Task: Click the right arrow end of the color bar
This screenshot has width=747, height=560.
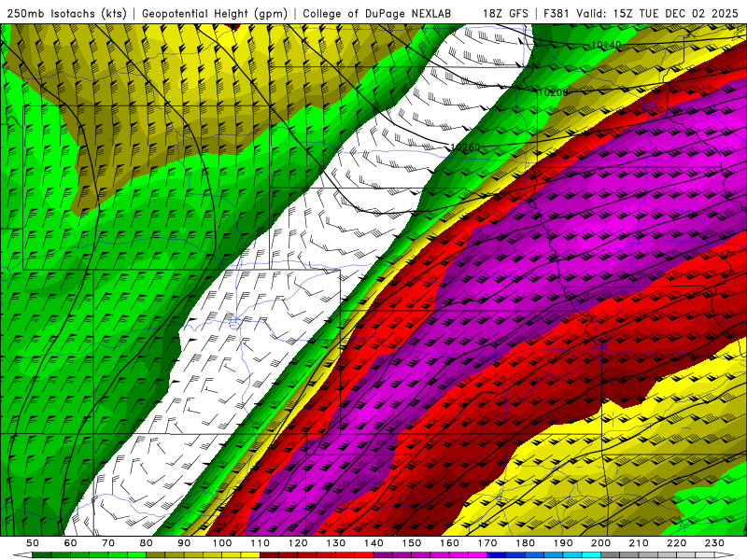Action: pos(725,555)
